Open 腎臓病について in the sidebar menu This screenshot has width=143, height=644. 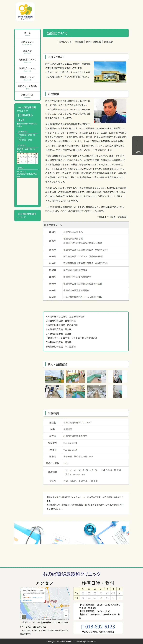28,78
